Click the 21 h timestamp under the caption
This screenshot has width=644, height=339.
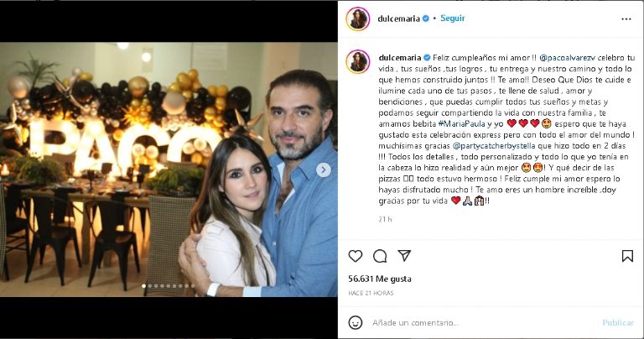[385, 219]
